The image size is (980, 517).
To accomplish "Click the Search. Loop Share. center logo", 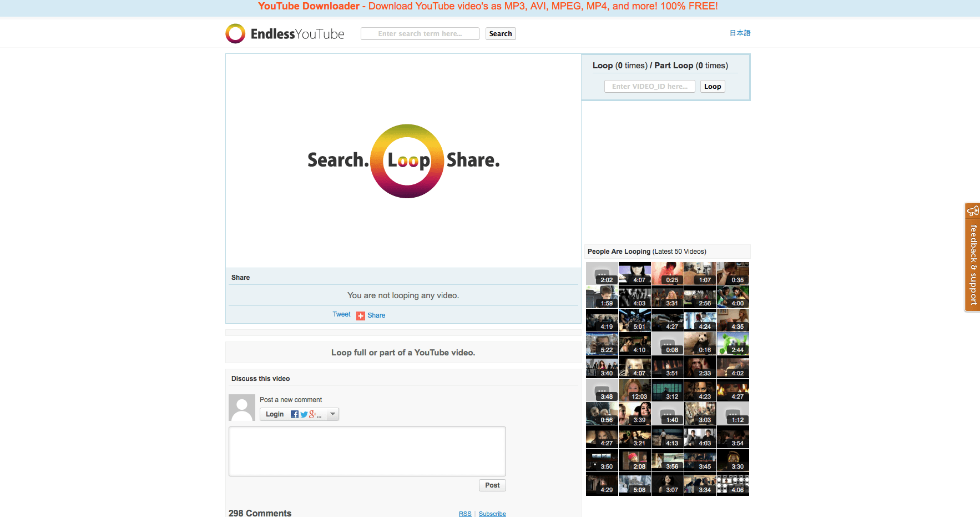I will pyautogui.click(x=404, y=161).
